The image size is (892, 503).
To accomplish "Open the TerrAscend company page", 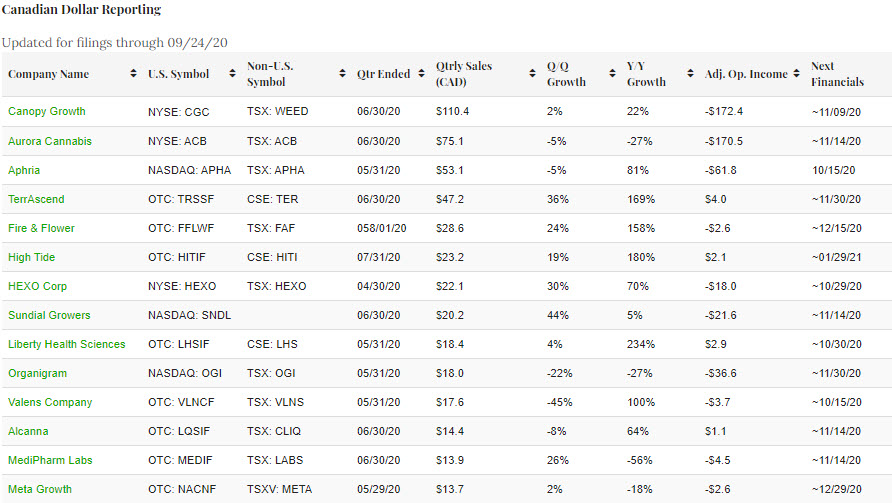I will (36, 199).
